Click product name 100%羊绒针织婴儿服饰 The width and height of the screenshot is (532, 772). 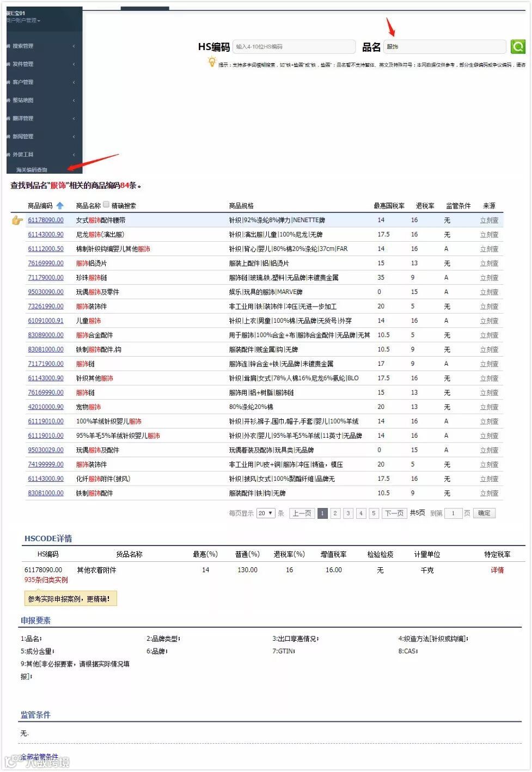coord(109,421)
